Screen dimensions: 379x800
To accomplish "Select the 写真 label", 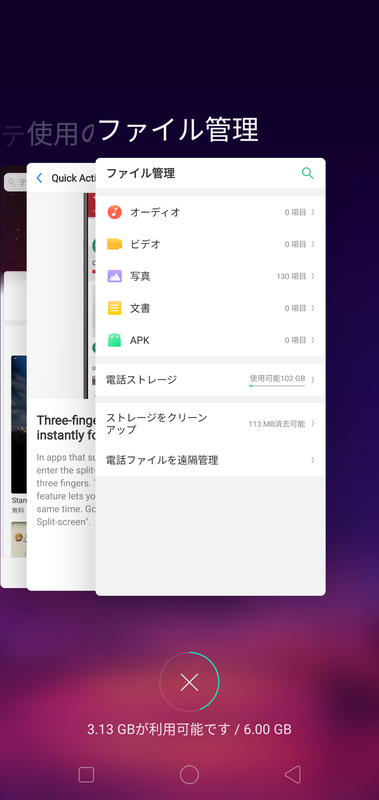I will click(x=140, y=276).
